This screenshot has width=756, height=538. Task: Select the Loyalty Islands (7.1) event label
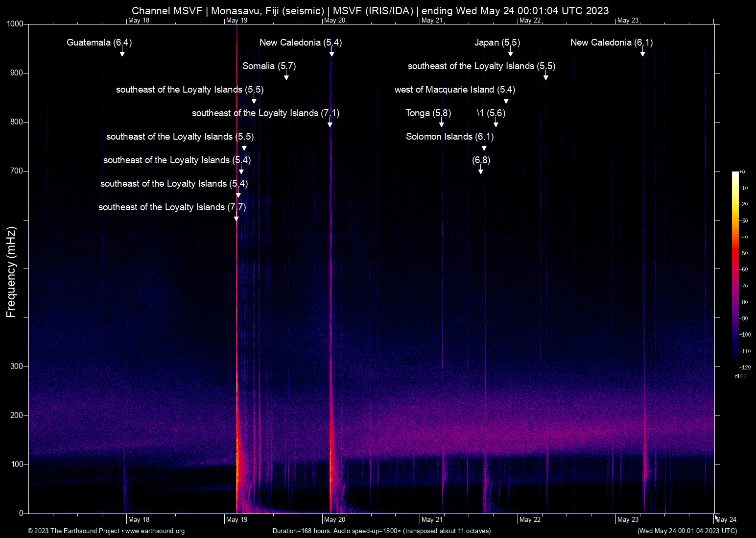point(265,113)
